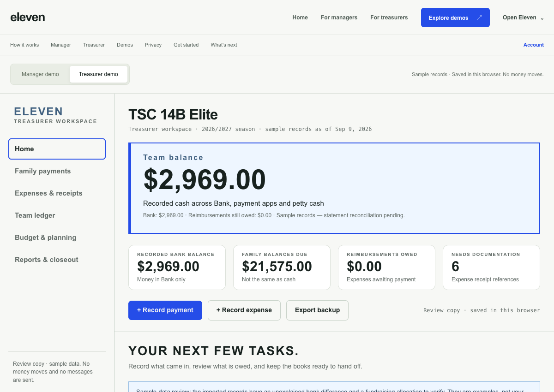Open the Recorded Bank Balance card

pos(177,267)
